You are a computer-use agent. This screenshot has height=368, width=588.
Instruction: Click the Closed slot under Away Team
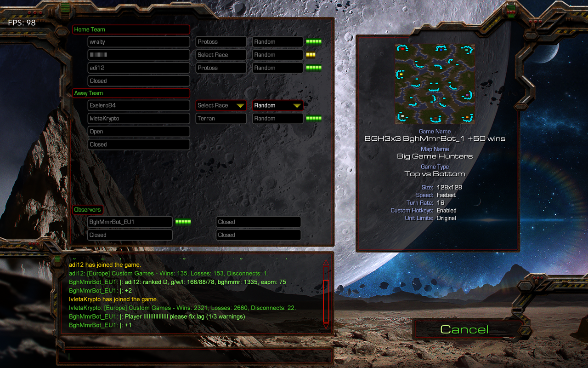tap(139, 144)
